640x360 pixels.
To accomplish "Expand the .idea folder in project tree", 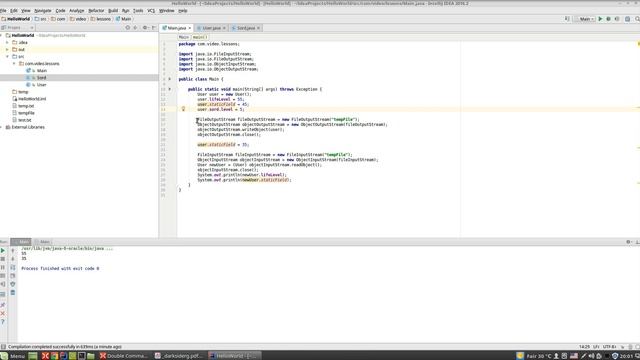I will pyautogui.click(x=7, y=42).
